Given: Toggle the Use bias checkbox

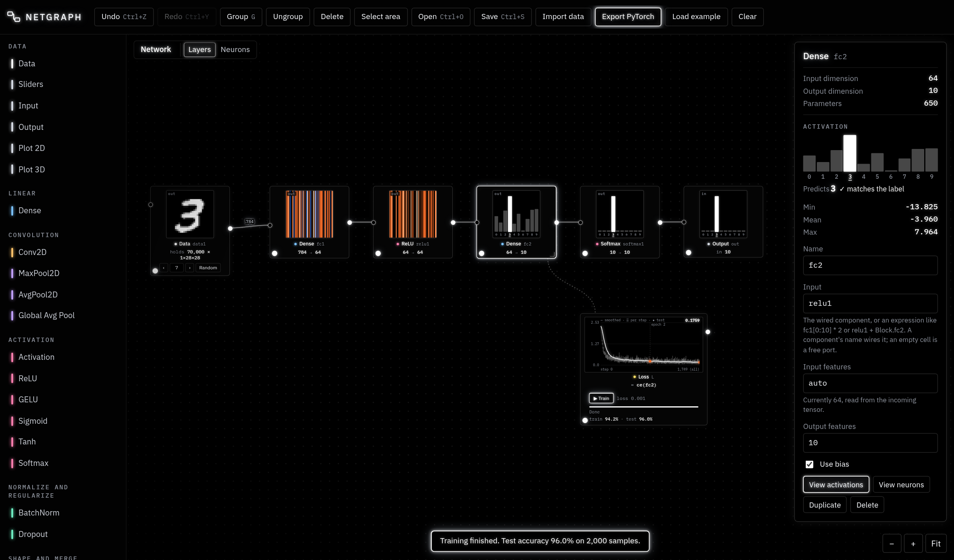Looking at the screenshot, I should coord(809,464).
